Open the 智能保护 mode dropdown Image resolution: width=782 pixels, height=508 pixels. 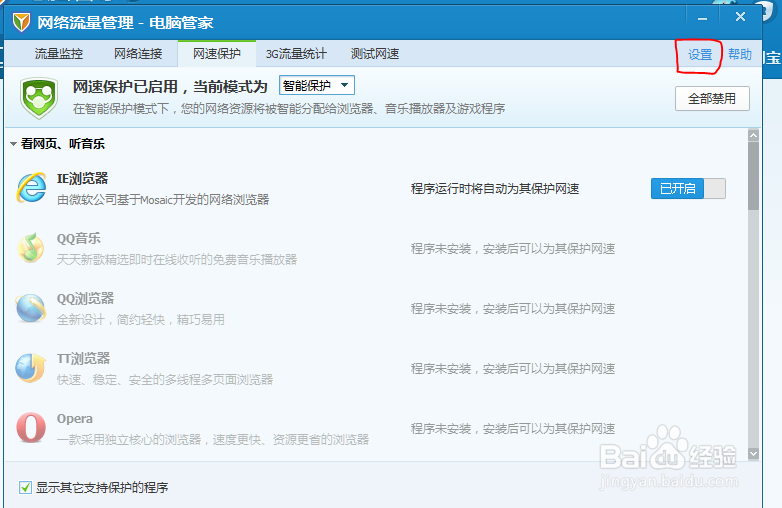coord(317,85)
